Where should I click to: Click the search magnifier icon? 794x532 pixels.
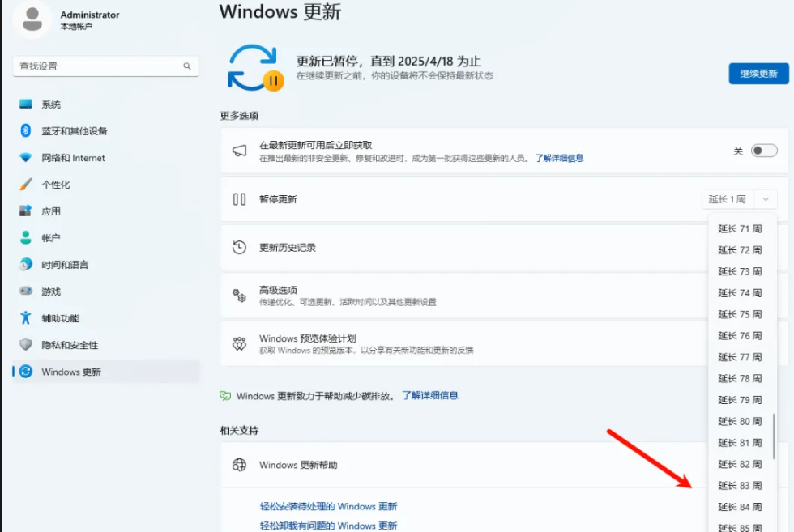pyautogui.click(x=187, y=66)
